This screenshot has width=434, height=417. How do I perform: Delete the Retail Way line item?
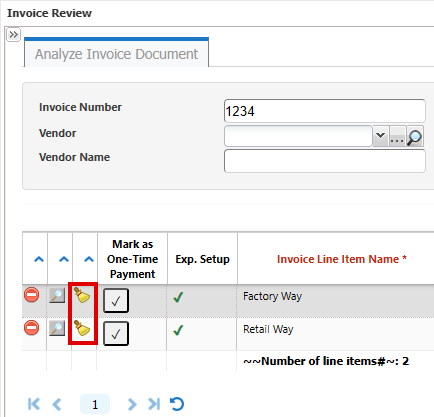coord(32,328)
